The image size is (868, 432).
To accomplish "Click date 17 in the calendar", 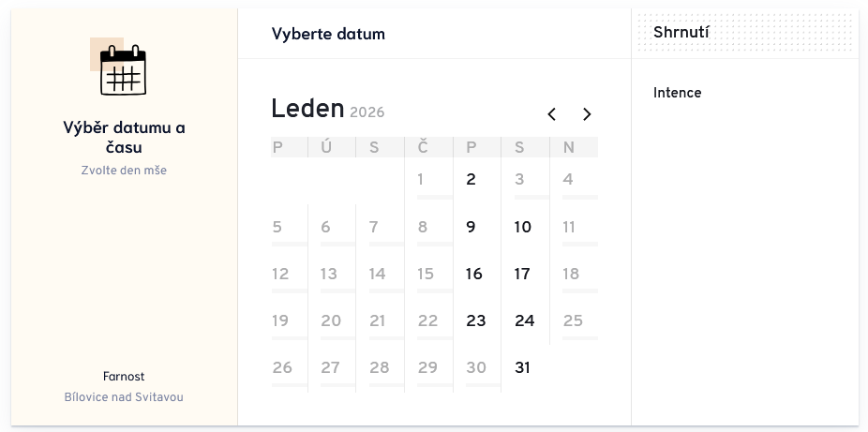I will point(522,274).
